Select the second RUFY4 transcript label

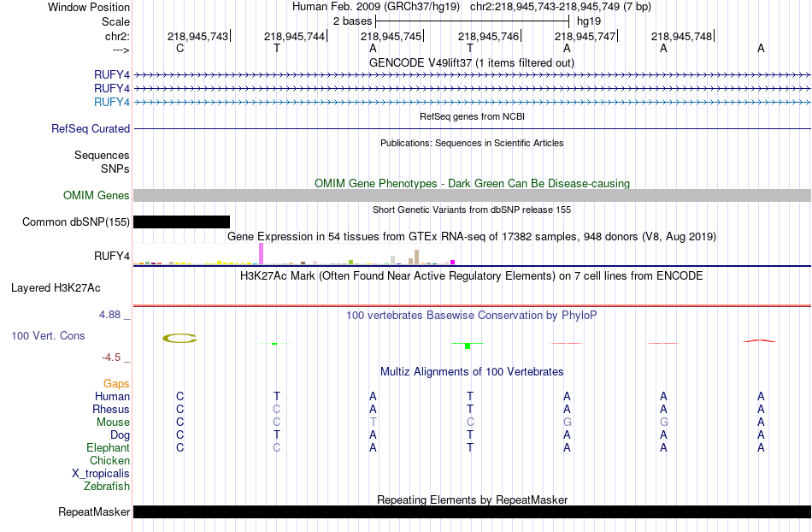[x=112, y=89]
